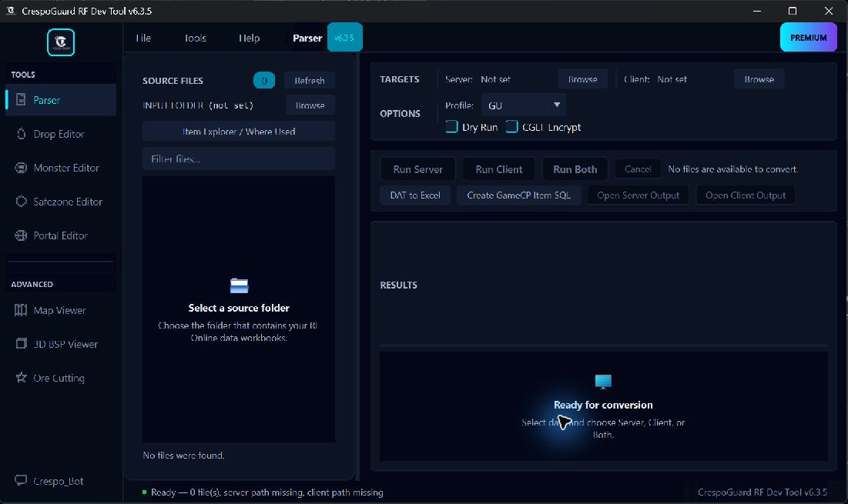
Task: Browse for the Server target path
Action: click(x=582, y=78)
